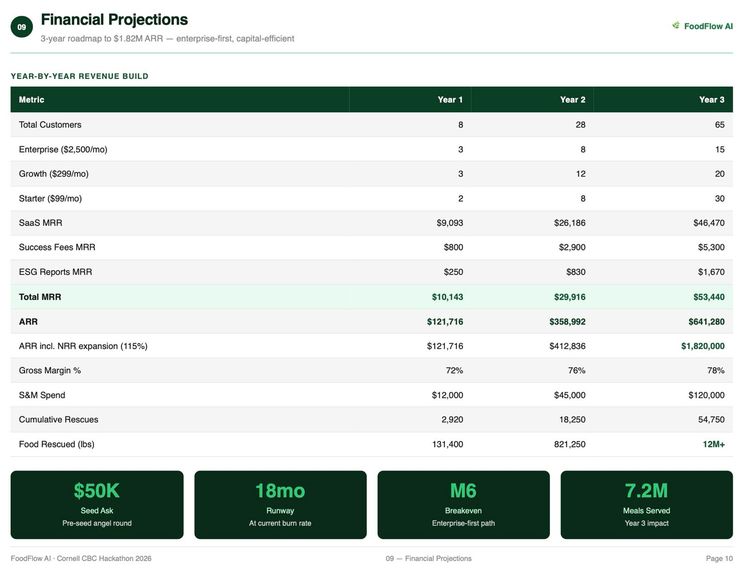Click Total MRR value $53,440
The height and width of the screenshot is (573, 742).
point(709,297)
